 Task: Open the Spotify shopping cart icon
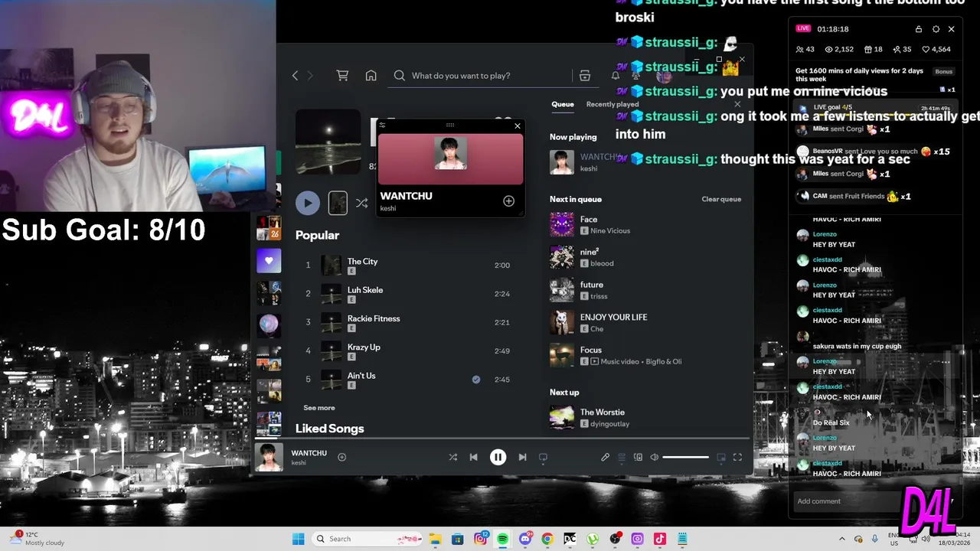coord(342,76)
